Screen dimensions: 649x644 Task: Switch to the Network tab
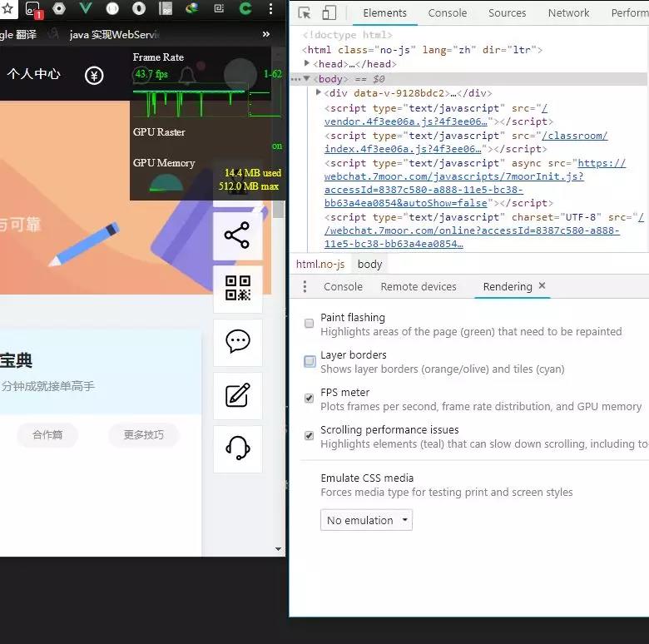pyautogui.click(x=568, y=13)
